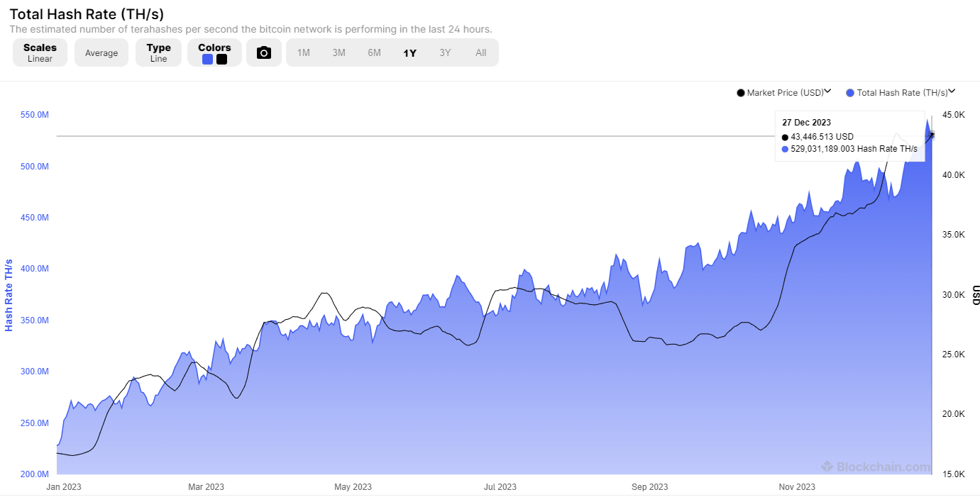Click the black Market Price legend dot
Image resolution: width=980 pixels, height=502 pixels.
coord(742,93)
